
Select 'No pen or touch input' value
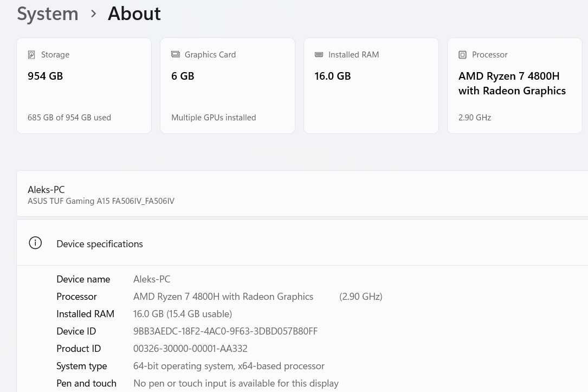tap(236, 383)
